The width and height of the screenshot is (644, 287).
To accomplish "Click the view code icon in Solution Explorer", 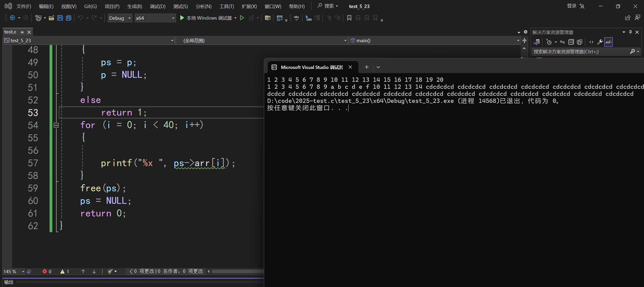I will tap(591, 42).
